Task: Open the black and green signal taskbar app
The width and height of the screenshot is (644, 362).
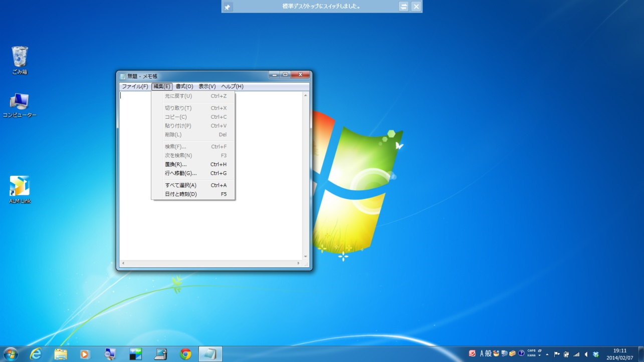Action: [135, 354]
